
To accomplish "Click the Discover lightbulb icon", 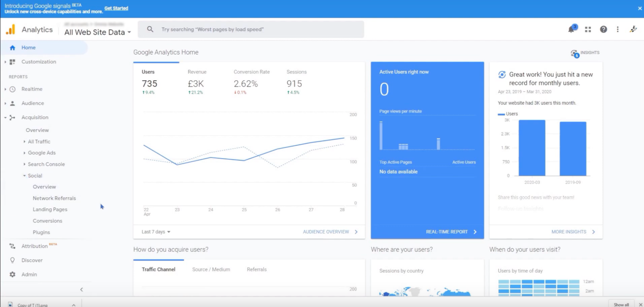I will [13, 260].
